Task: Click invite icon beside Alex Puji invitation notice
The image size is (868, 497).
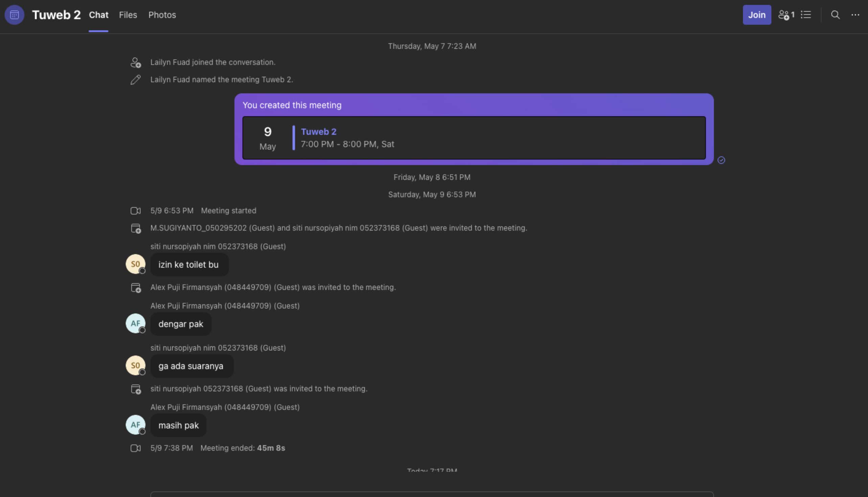Action: tap(136, 287)
